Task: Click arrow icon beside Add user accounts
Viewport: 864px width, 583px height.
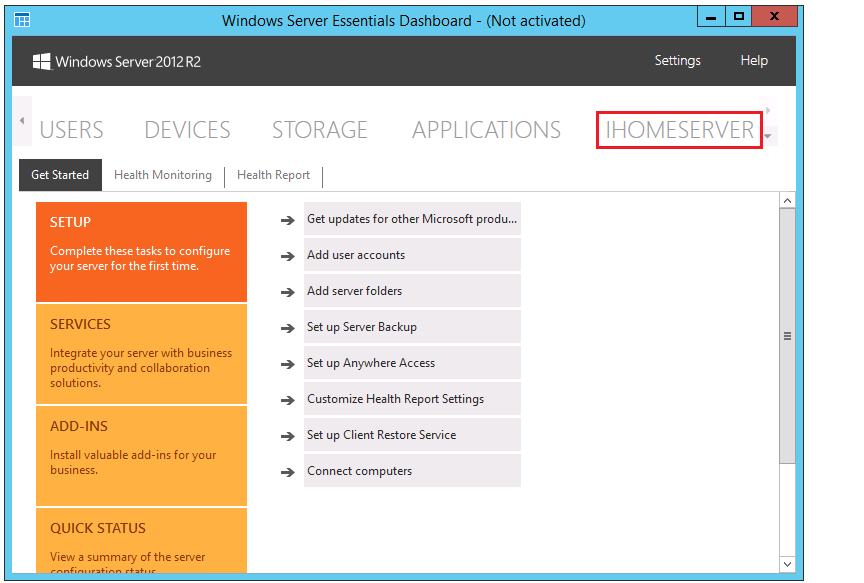Action: coord(288,256)
